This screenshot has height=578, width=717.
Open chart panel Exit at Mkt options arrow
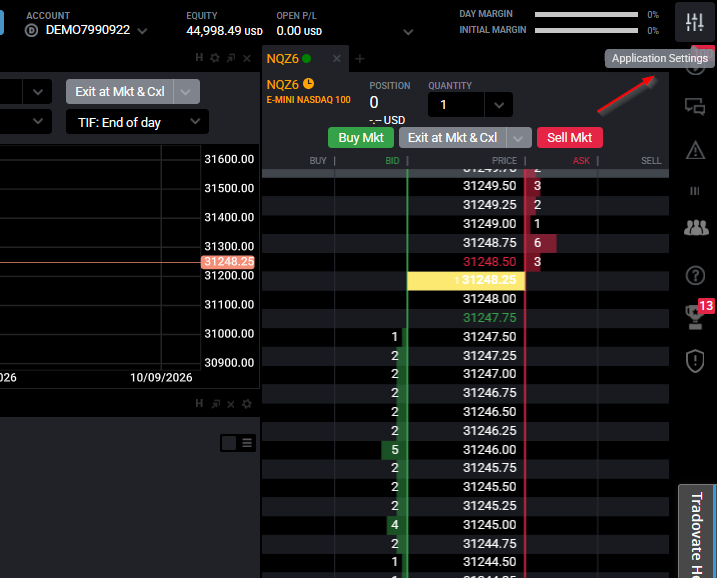[x=186, y=92]
